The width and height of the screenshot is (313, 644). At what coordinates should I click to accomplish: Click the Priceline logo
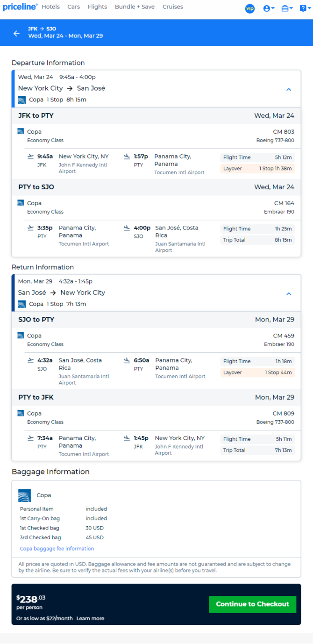(x=20, y=7)
